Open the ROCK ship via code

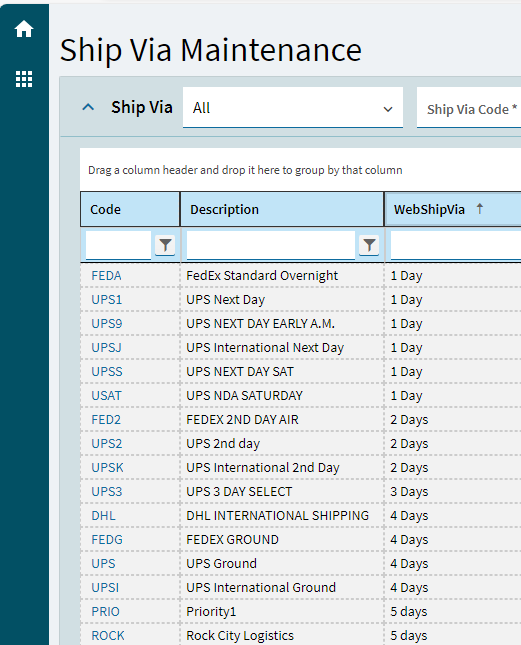108,636
